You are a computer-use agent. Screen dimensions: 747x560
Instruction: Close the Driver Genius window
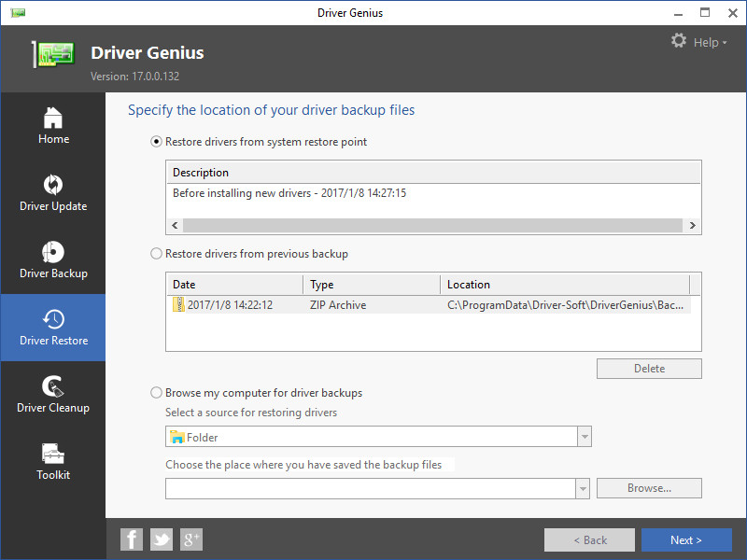coord(733,13)
